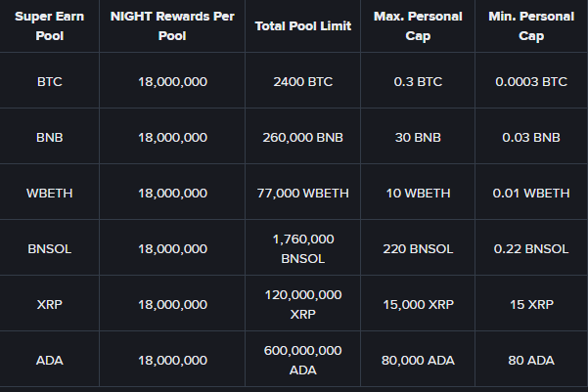Click the 120,000,000 XRP limit cell
Screen dimensions: 588x392
tap(302, 304)
